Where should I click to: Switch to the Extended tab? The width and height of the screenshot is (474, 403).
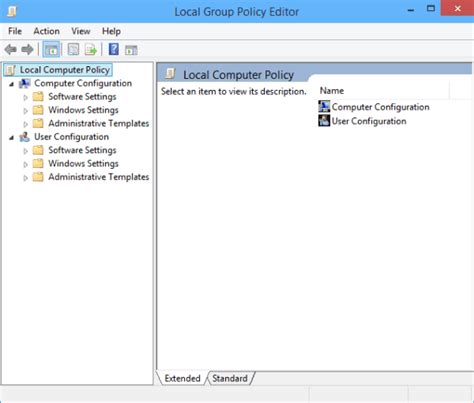[x=182, y=378]
